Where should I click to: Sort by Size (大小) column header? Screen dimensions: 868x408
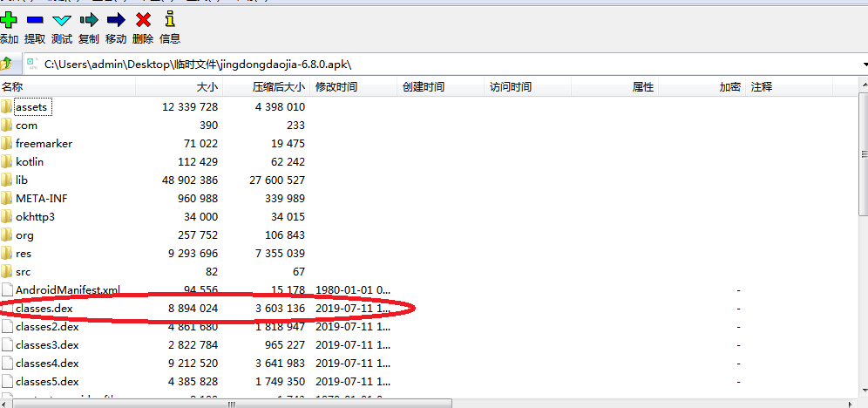(179, 87)
